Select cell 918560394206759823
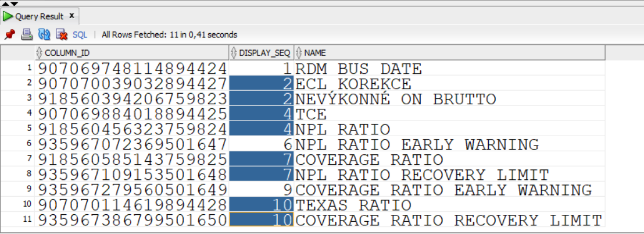The height and width of the screenshot is (234, 644). (x=132, y=99)
